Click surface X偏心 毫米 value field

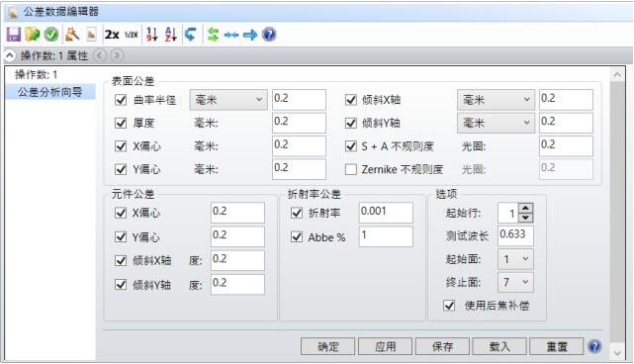click(x=299, y=146)
